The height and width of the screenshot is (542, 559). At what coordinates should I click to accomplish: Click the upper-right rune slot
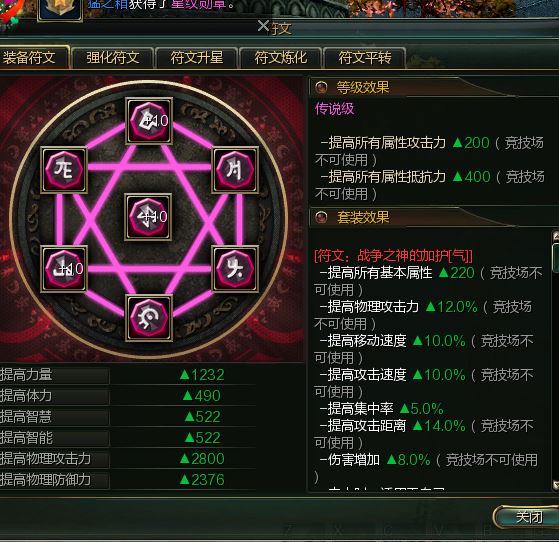click(235, 170)
